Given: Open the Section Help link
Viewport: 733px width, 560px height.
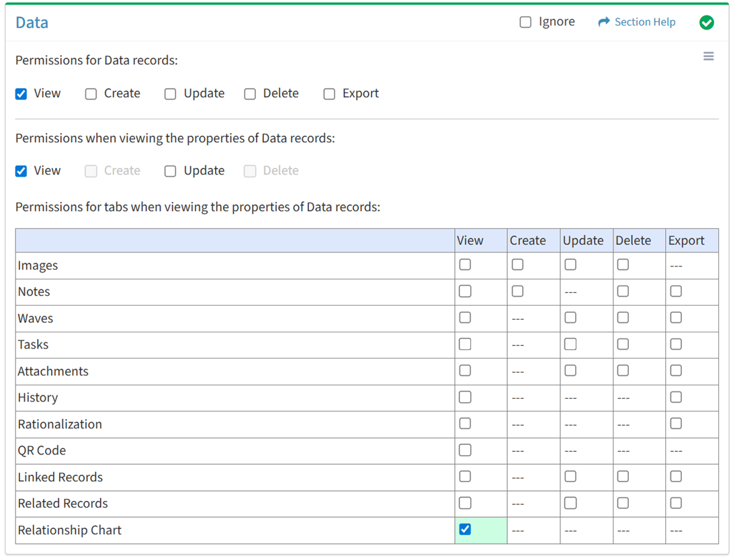Looking at the screenshot, I should tap(644, 22).
